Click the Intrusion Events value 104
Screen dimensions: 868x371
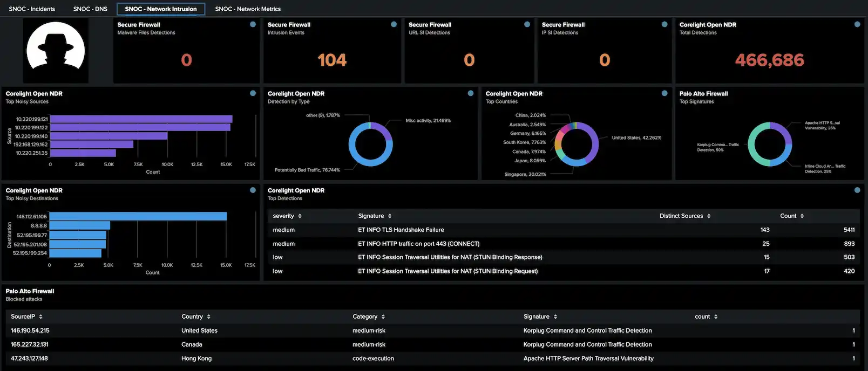(x=332, y=60)
